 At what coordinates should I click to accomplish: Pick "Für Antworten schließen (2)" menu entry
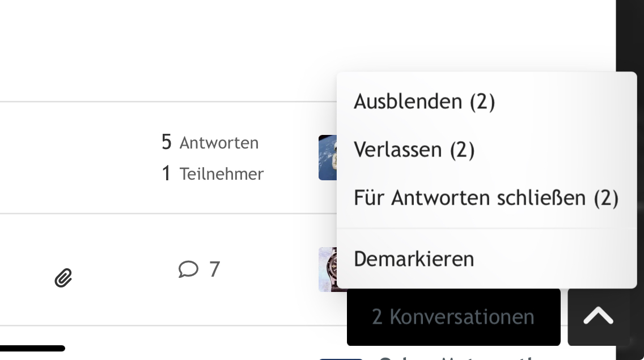486,198
